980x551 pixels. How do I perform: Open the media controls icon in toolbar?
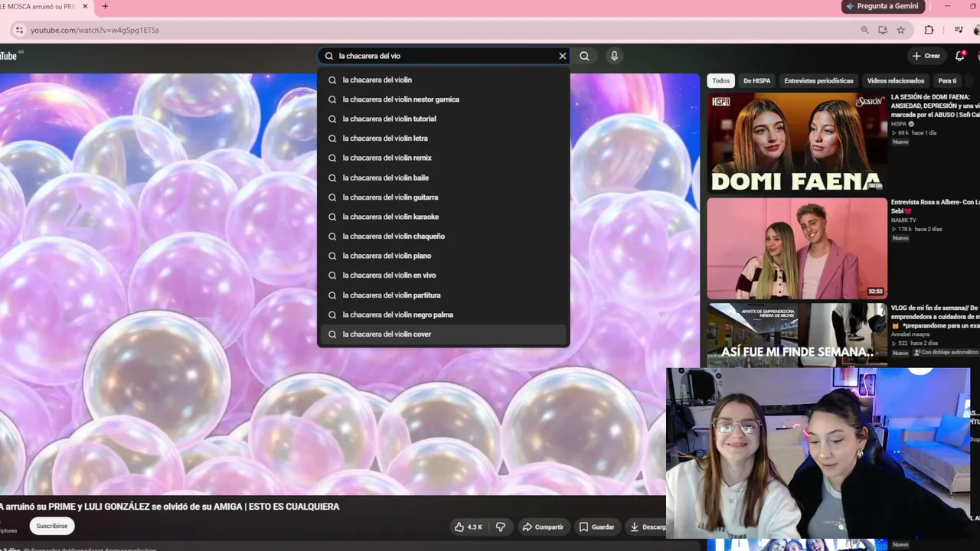point(959,30)
